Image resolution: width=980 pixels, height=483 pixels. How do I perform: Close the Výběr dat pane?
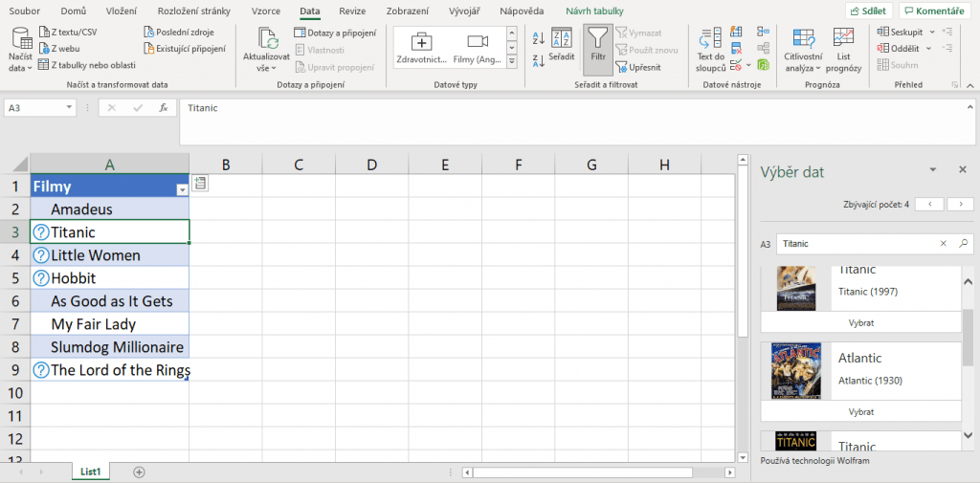coord(963,170)
